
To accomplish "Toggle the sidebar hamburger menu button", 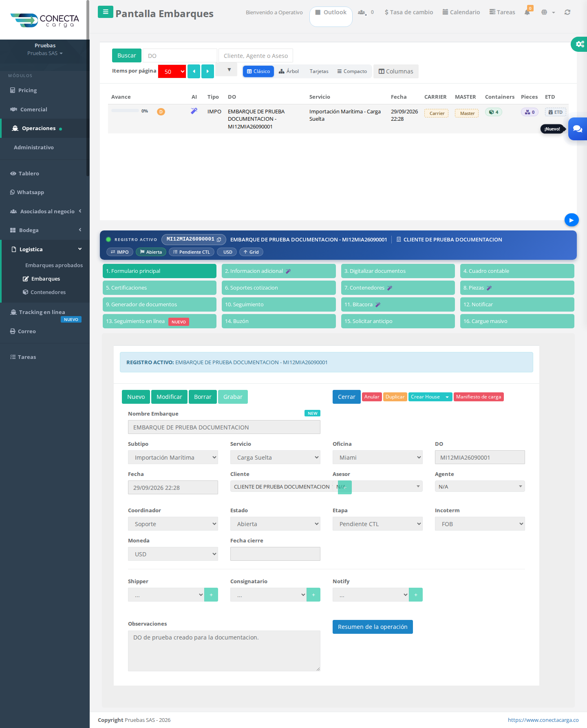I will (106, 12).
